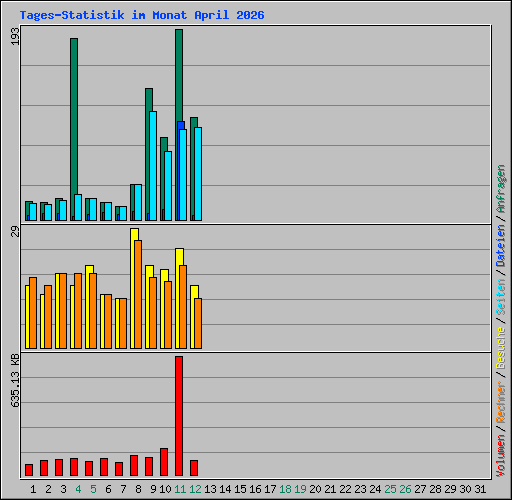Click day label 20 on the x-axis

pyautogui.click(x=315, y=489)
